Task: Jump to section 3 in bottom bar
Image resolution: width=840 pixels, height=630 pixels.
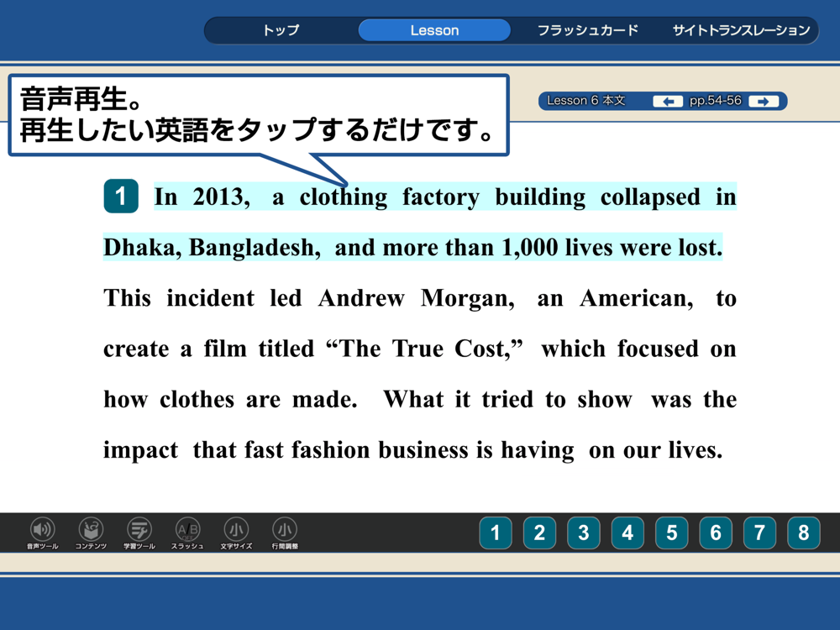Action: 584,533
